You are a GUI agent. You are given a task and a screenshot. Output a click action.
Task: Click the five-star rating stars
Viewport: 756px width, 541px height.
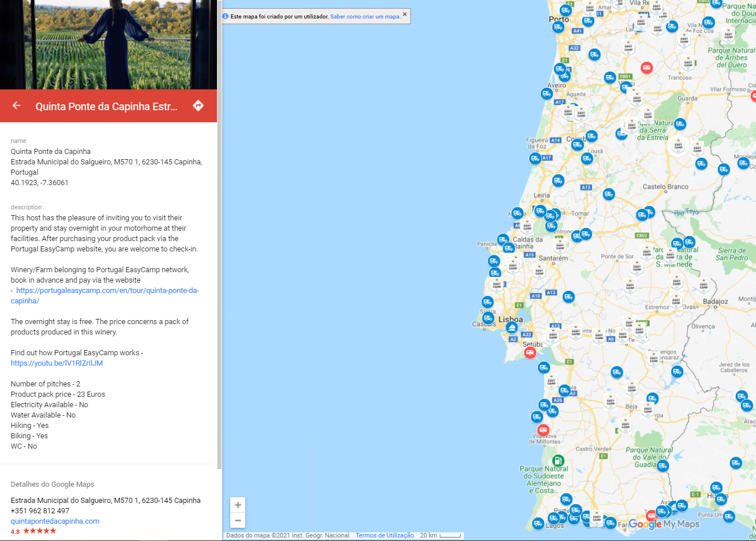click(40, 531)
